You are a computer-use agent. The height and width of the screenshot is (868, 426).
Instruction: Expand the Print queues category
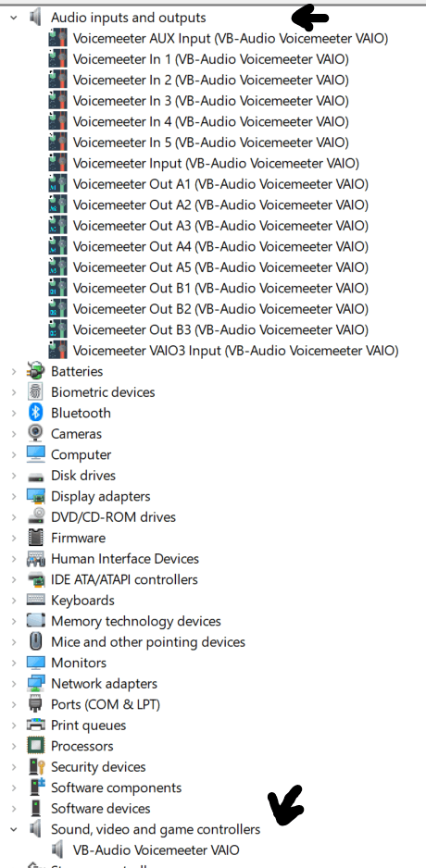[x=13, y=725]
